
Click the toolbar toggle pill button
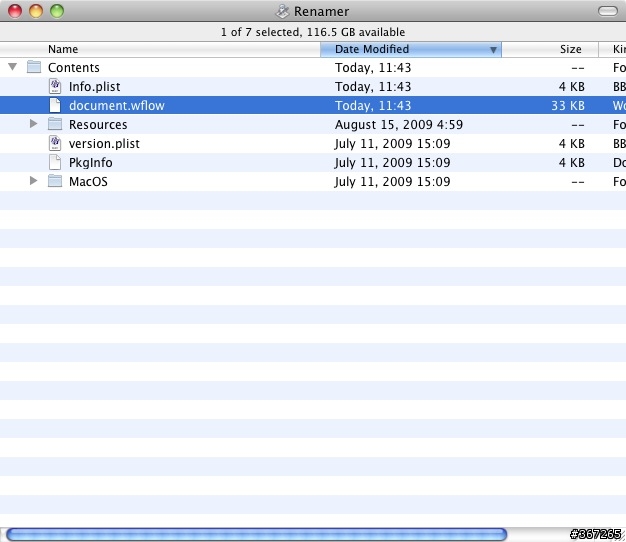point(608,11)
